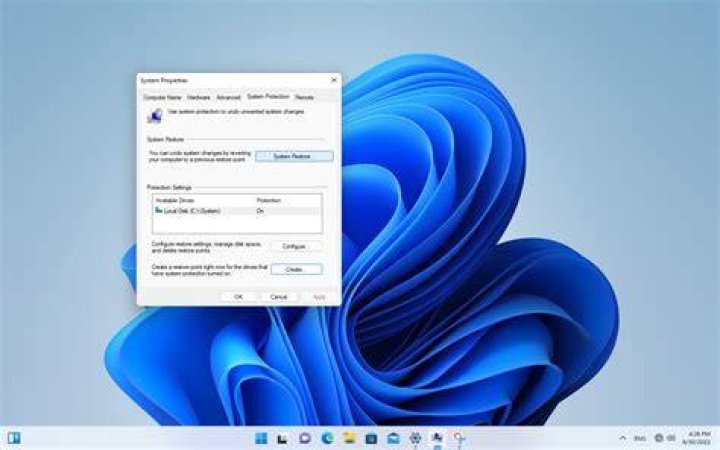Screen dimensions: 720x450
Task: Open the Mail app on the taskbar
Action: tap(394, 438)
